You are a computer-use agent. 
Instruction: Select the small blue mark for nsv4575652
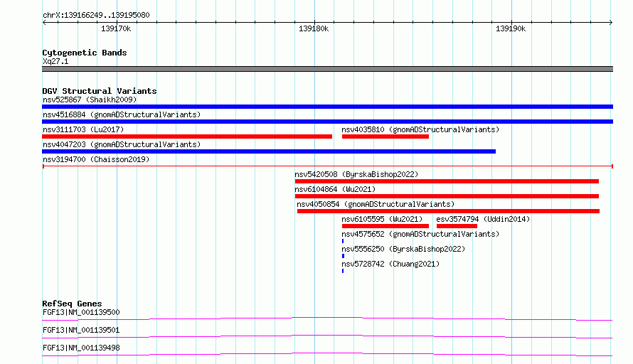point(343,241)
